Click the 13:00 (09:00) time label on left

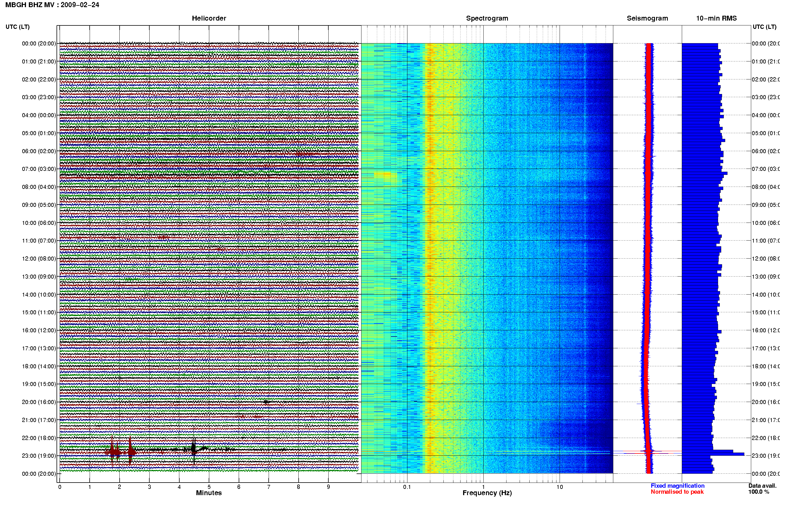39,277
